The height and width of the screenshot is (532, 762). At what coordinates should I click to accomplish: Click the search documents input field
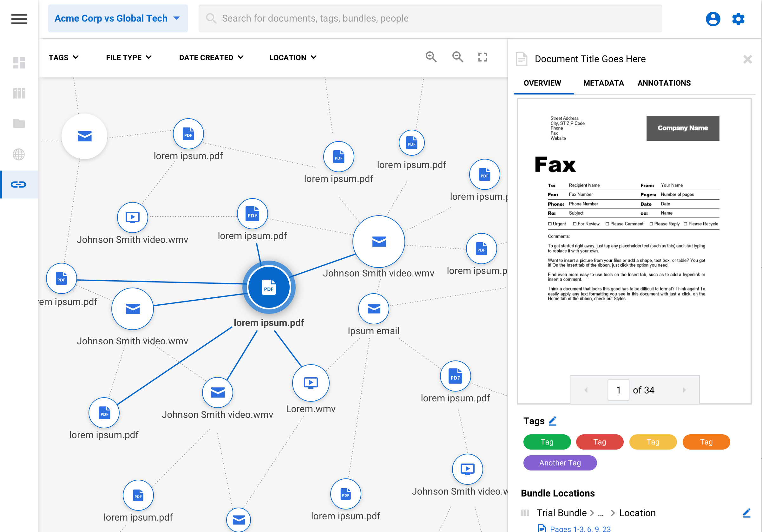click(430, 19)
